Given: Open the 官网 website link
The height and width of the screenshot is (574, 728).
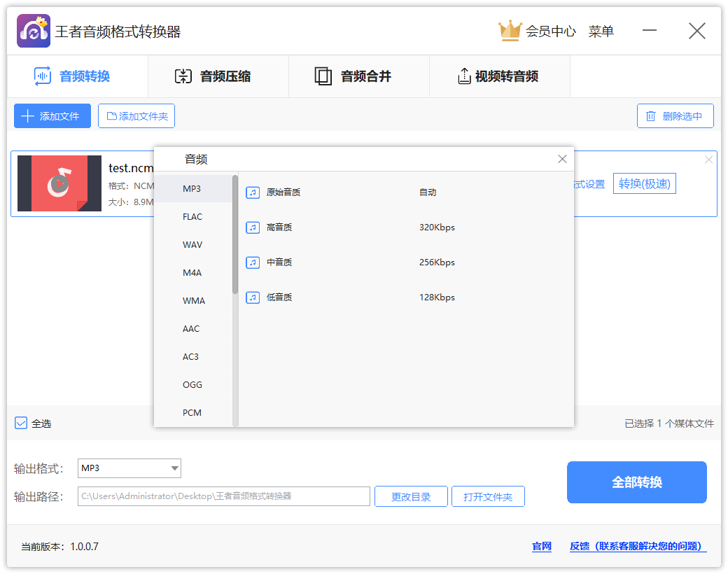Looking at the screenshot, I should coord(541,546).
